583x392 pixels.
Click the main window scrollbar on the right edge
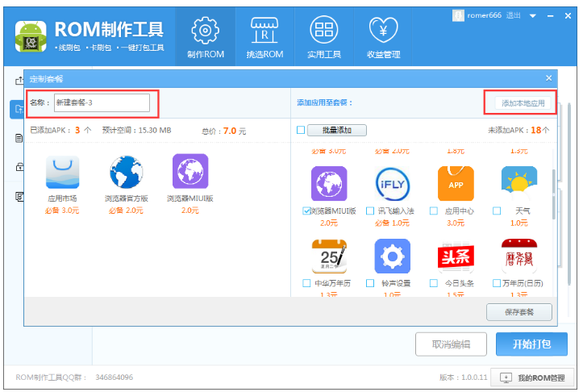click(x=569, y=194)
